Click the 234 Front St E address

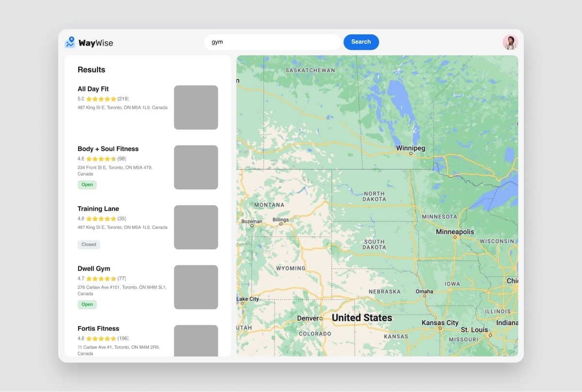click(115, 170)
